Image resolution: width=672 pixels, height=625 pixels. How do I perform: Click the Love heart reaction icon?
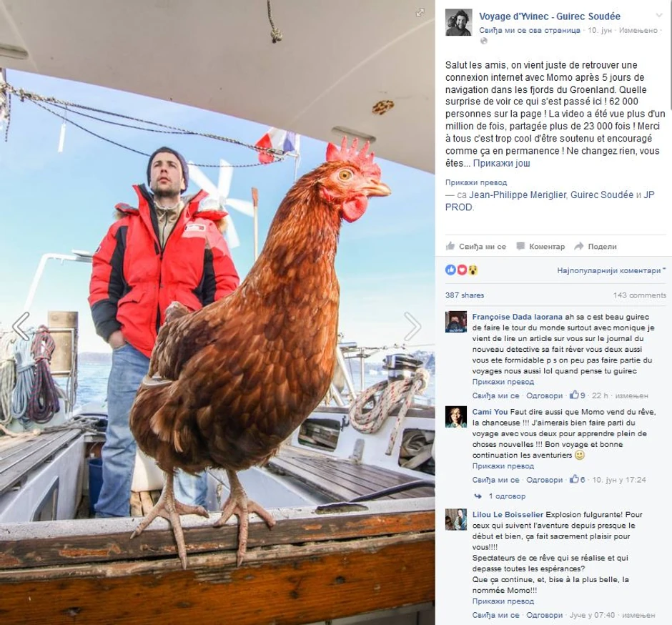tap(462, 270)
